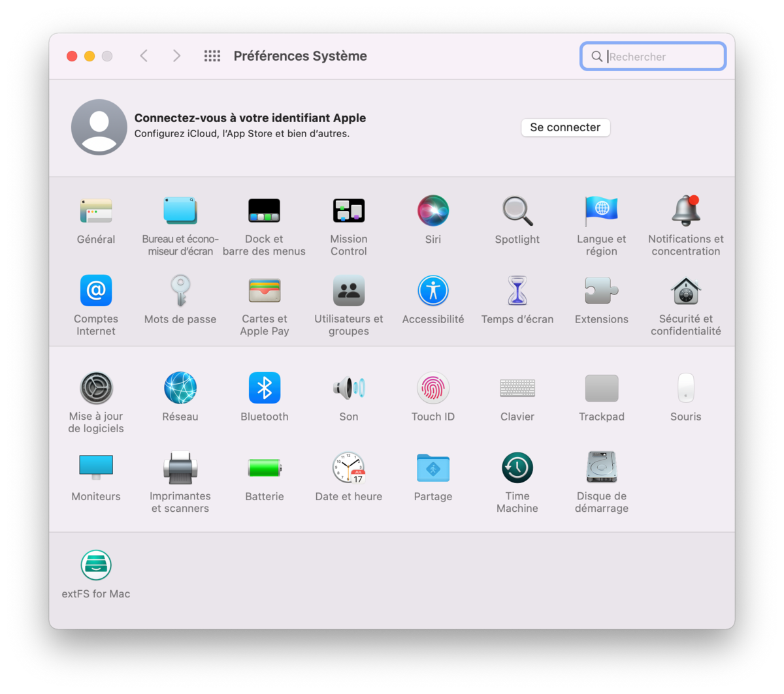This screenshot has width=784, height=694.
Task: Open Touch ID settings
Action: (x=433, y=388)
